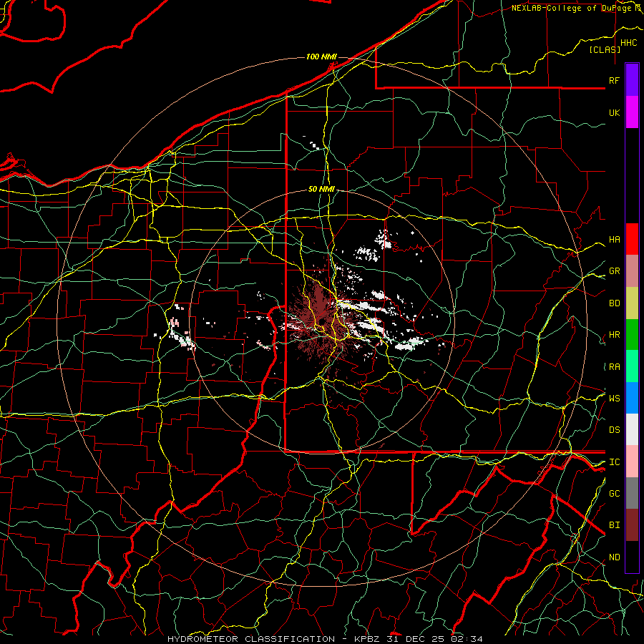The height and width of the screenshot is (644, 644).
Task: Click the BD olive-yellow legend color block
Action: tap(632, 303)
